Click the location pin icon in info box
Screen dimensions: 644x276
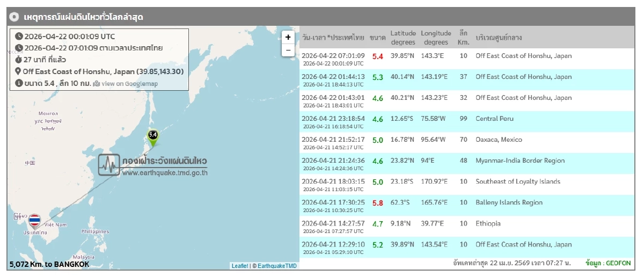(x=18, y=71)
